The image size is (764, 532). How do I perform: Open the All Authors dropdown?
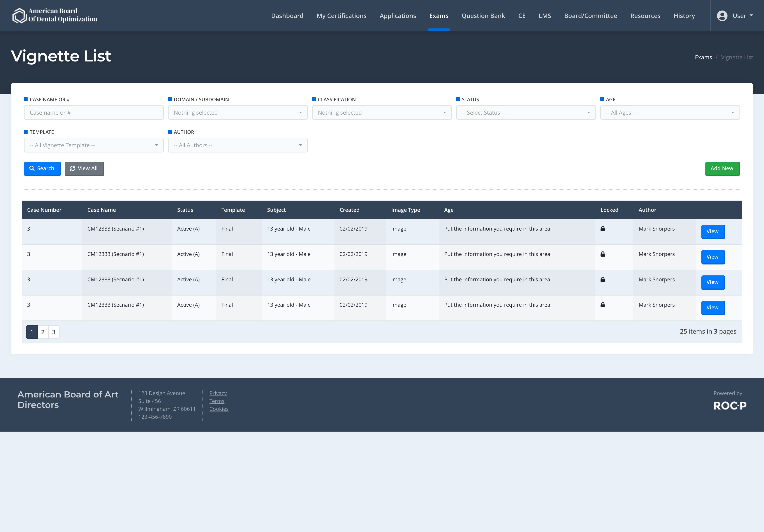point(238,145)
